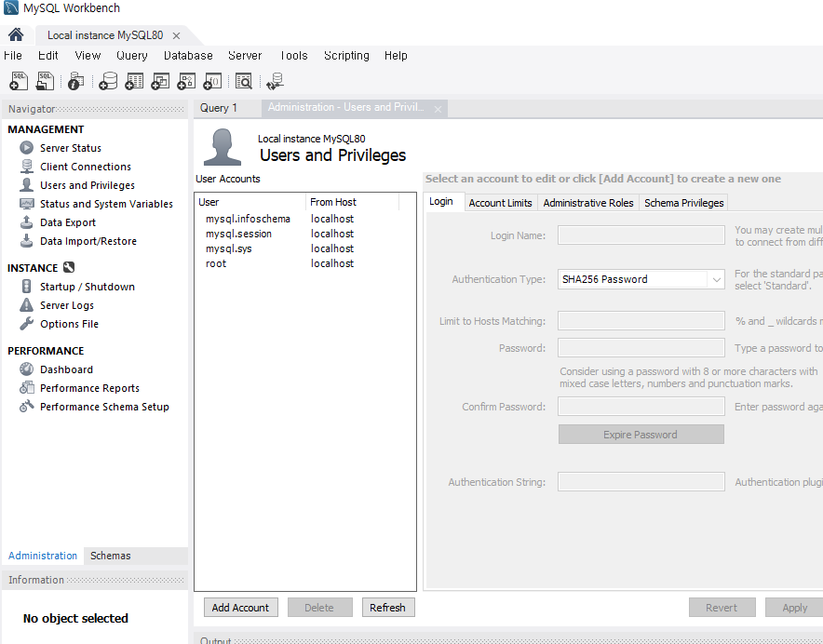Open the File menu

[x=13, y=56]
